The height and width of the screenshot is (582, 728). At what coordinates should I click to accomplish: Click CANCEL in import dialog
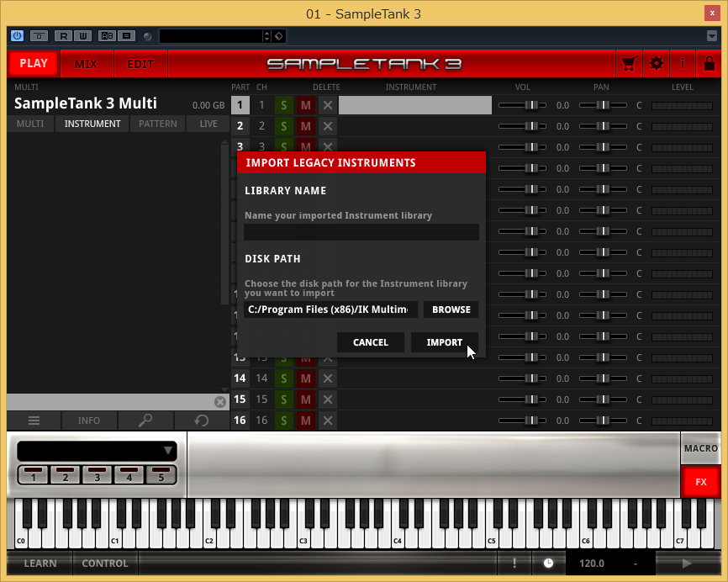(371, 342)
